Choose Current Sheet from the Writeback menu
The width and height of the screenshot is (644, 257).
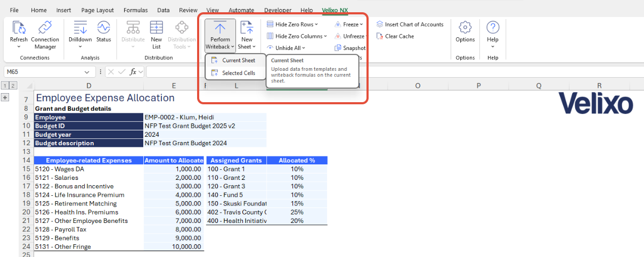(x=235, y=60)
